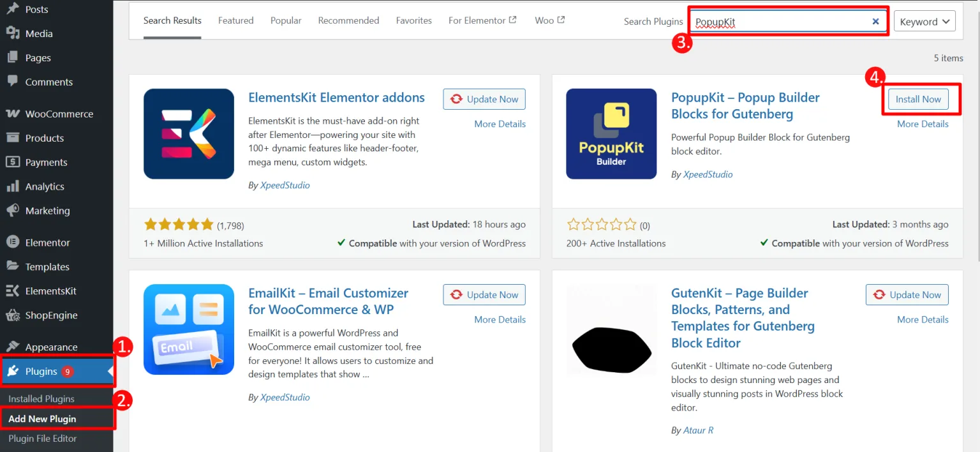Switch to the Popular tab

click(286, 20)
